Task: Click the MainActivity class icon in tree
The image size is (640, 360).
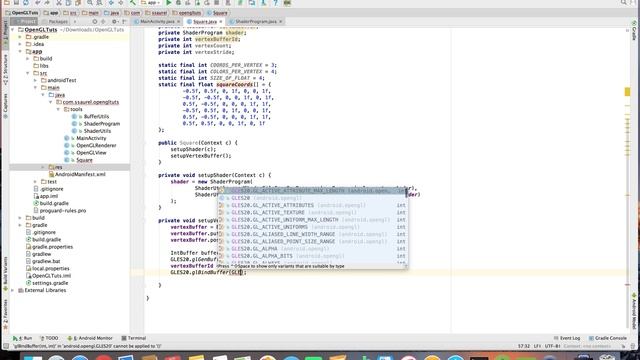Action: (67, 138)
